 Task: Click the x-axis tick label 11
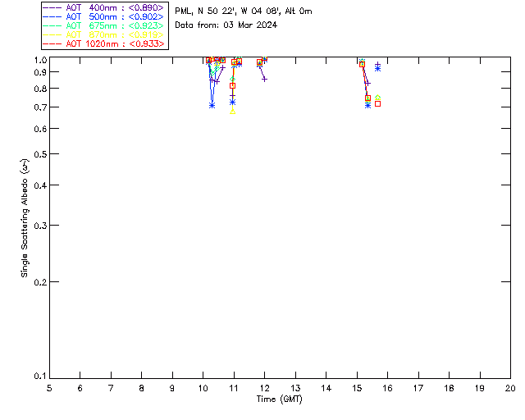coord(234,388)
